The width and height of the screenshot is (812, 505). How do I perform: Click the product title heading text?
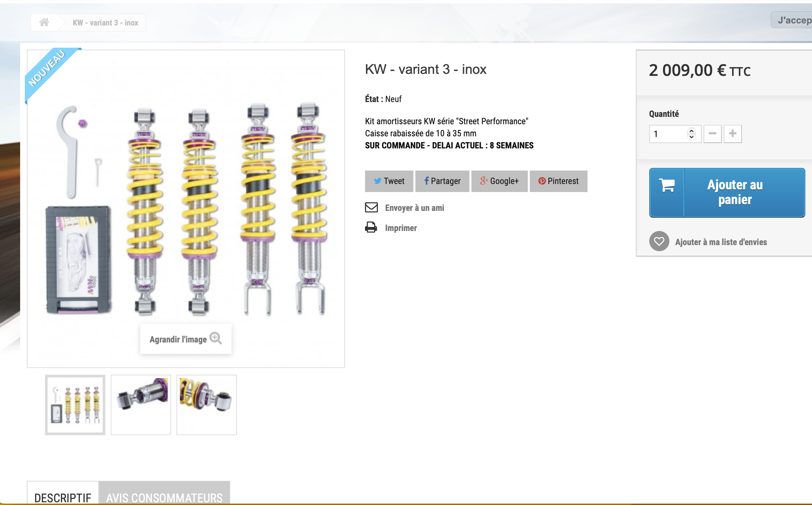[425, 70]
